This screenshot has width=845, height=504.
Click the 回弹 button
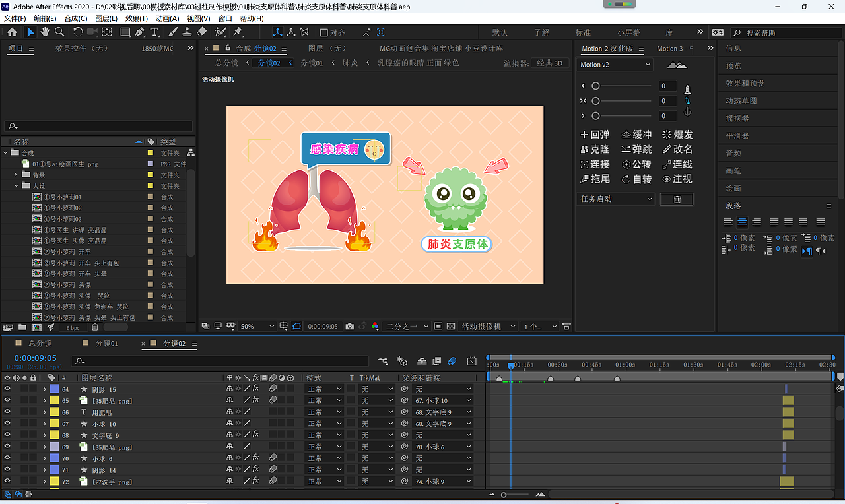click(595, 135)
